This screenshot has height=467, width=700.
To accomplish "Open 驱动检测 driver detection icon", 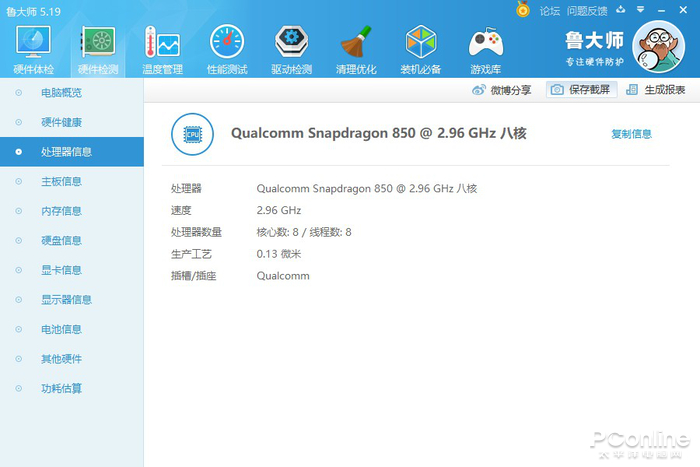I will [291, 42].
